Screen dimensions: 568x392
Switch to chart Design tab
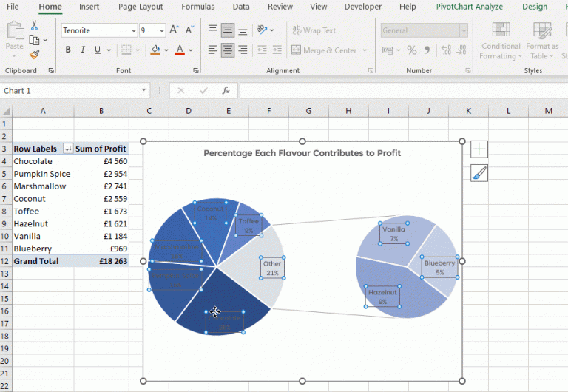tap(535, 7)
